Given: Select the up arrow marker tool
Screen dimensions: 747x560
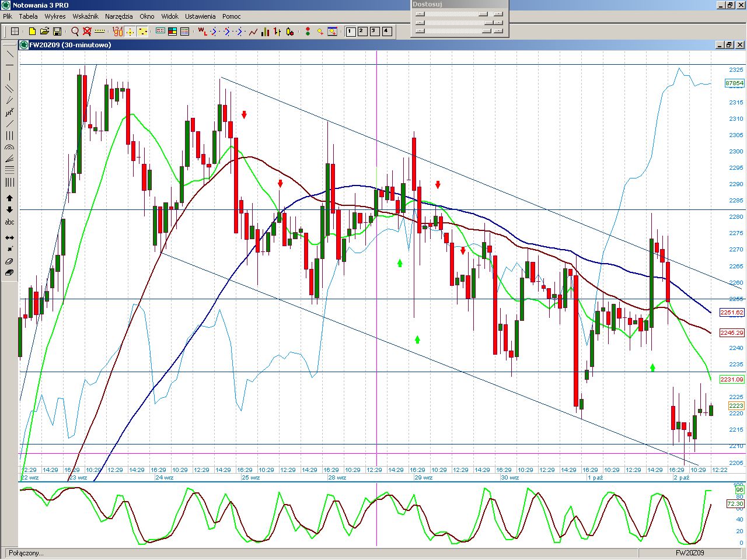Looking at the screenshot, I should [9, 198].
